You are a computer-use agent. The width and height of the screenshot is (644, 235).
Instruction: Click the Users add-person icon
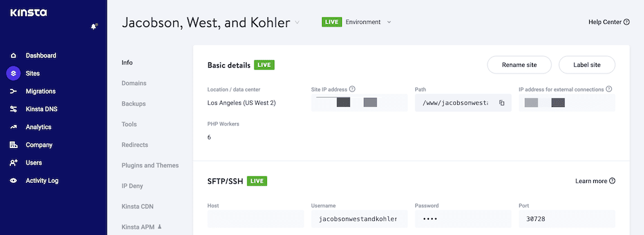click(x=13, y=163)
